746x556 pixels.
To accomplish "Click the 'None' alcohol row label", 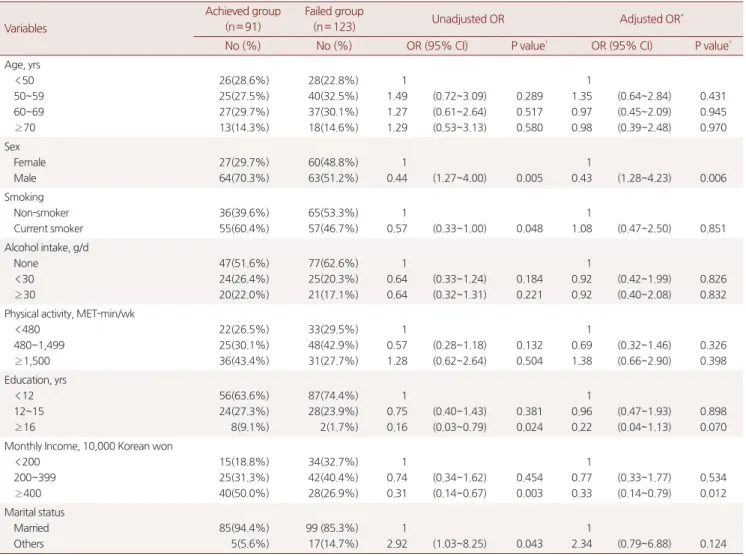I will coord(26,263).
